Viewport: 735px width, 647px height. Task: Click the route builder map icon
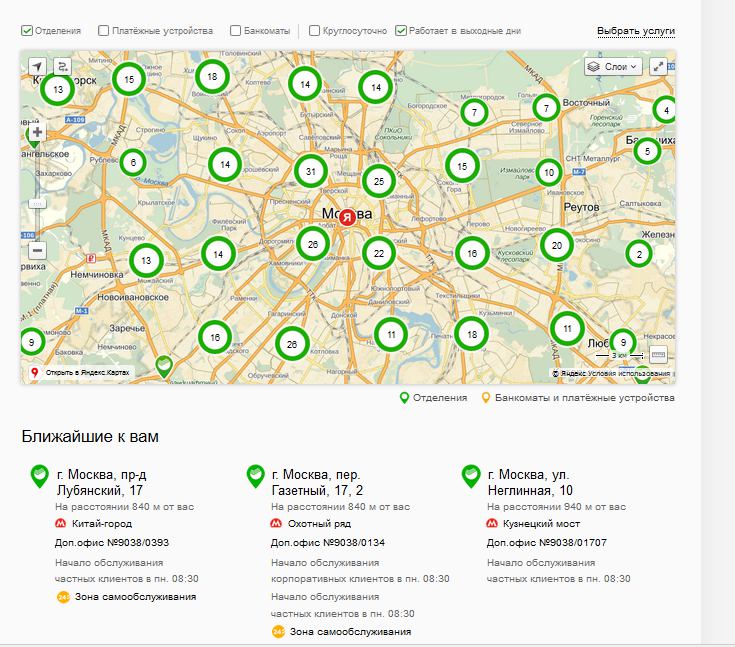pos(62,67)
